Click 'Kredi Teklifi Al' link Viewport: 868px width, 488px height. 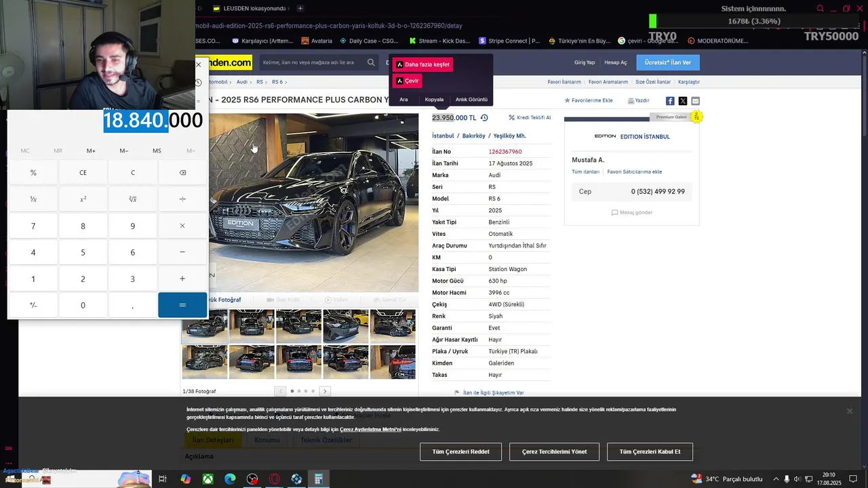(x=530, y=118)
